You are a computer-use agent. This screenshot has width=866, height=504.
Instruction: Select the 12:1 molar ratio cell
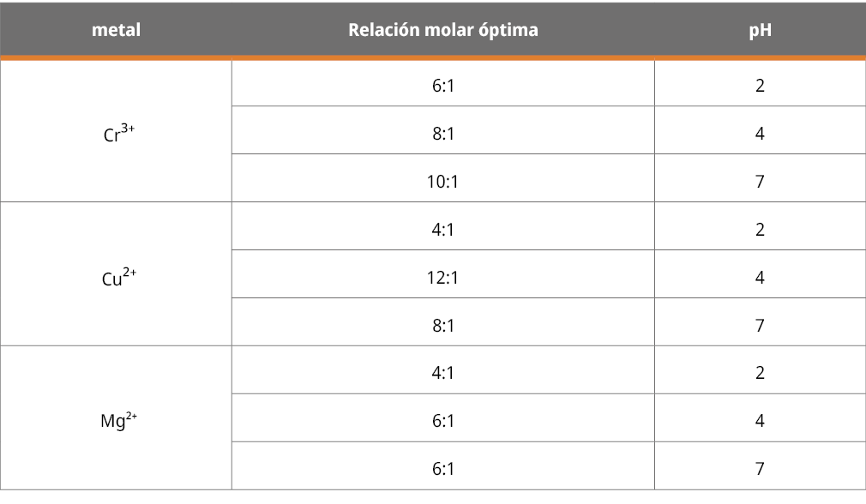pyautogui.click(x=443, y=278)
